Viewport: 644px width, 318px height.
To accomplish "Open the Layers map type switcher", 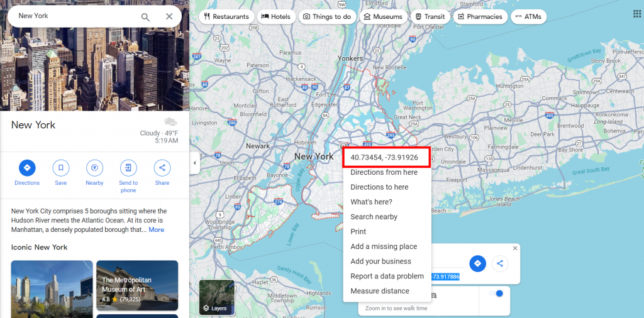I will coord(217,297).
